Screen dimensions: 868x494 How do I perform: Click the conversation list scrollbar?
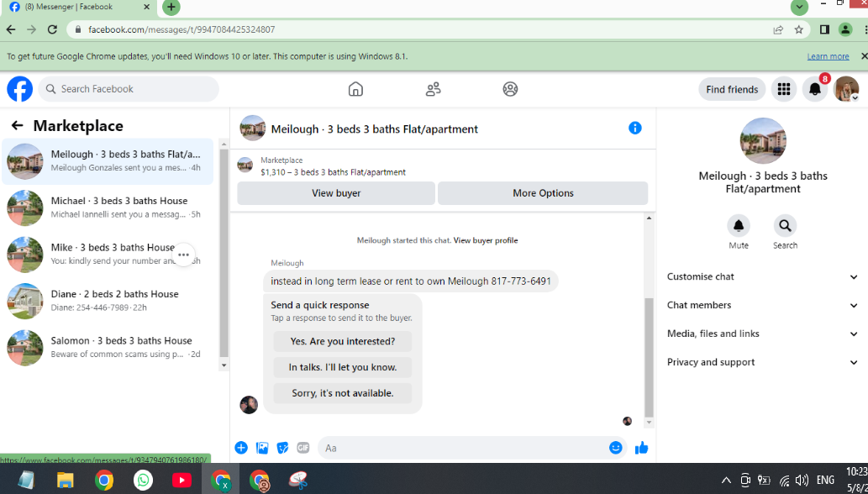tap(224, 253)
